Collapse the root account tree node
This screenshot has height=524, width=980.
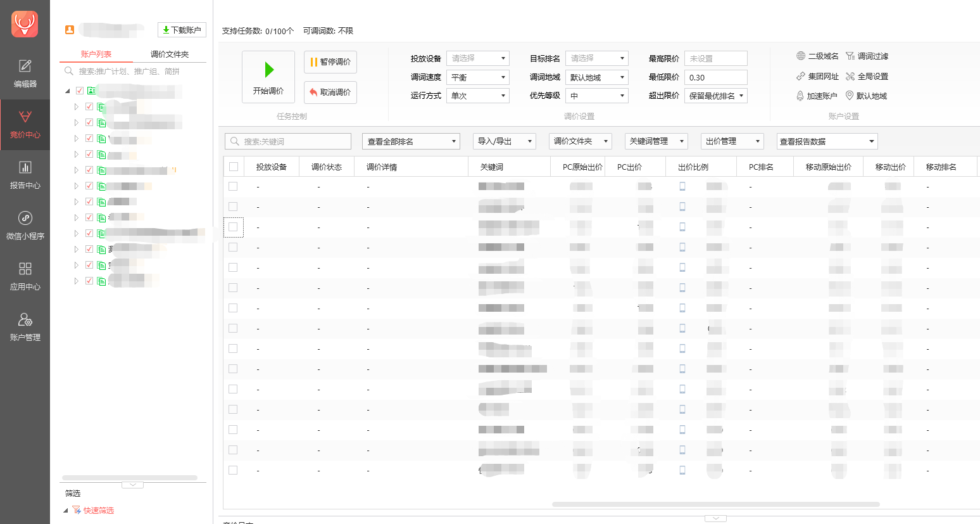click(x=68, y=91)
